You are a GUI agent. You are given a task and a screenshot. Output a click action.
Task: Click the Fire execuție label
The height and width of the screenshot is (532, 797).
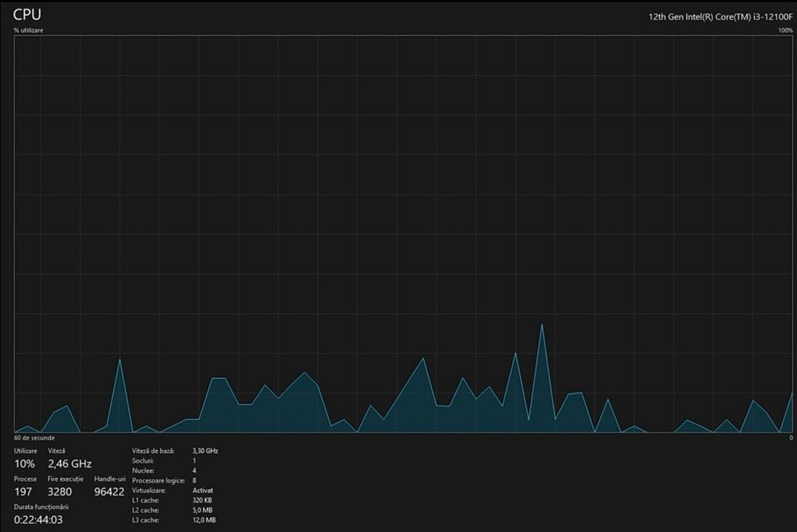point(65,479)
